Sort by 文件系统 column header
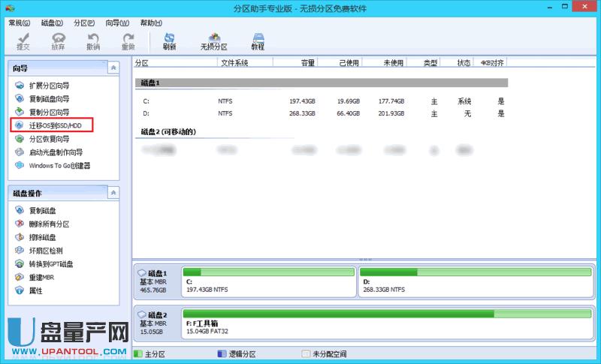This screenshot has height=364, width=601. tap(234, 63)
